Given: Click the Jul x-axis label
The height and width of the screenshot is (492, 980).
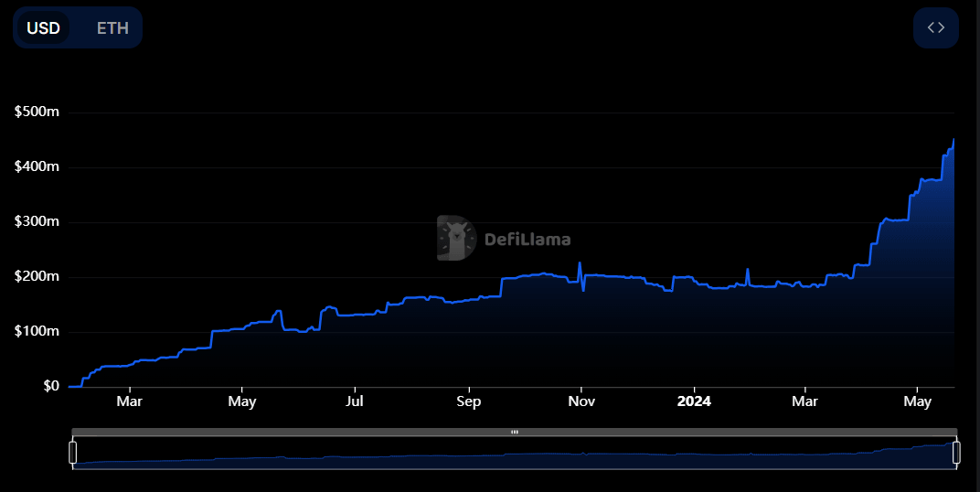Looking at the screenshot, I should (x=355, y=401).
